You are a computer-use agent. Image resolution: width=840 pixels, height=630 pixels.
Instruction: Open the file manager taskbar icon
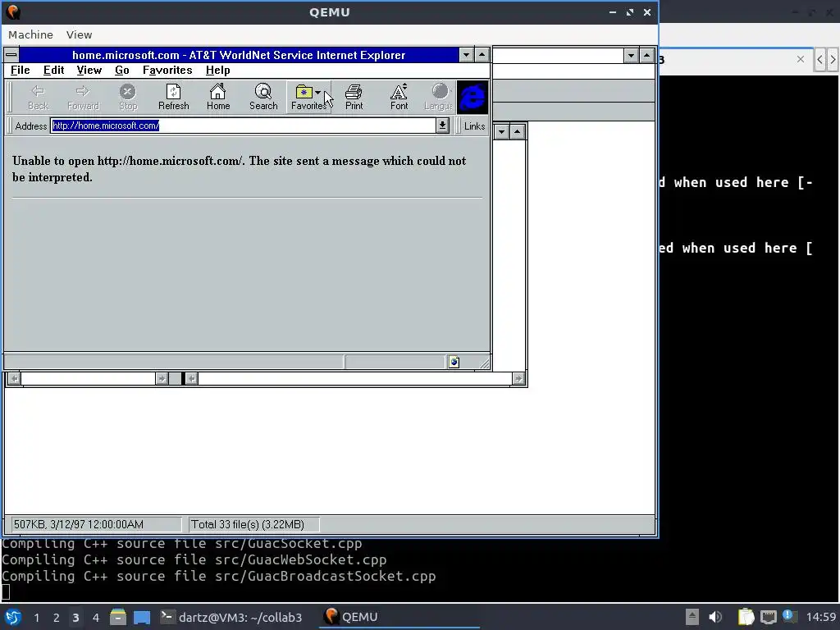pos(118,617)
